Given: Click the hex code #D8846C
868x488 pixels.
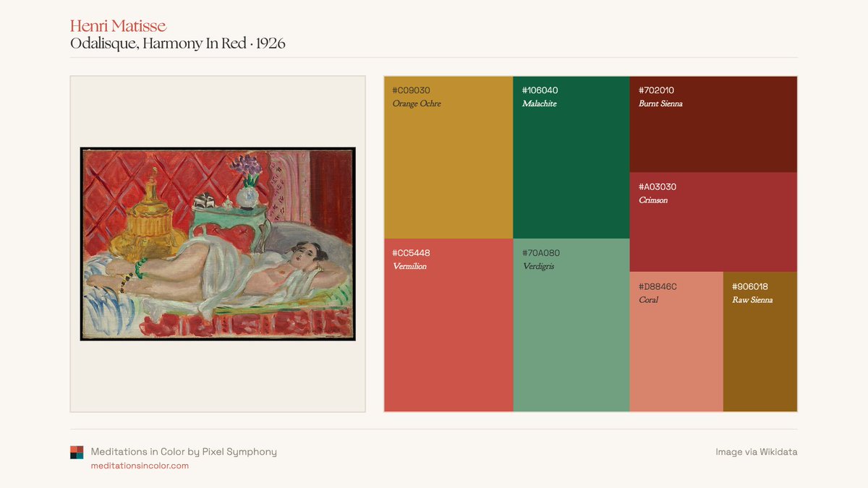Looking at the screenshot, I should click(x=658, y=286).
